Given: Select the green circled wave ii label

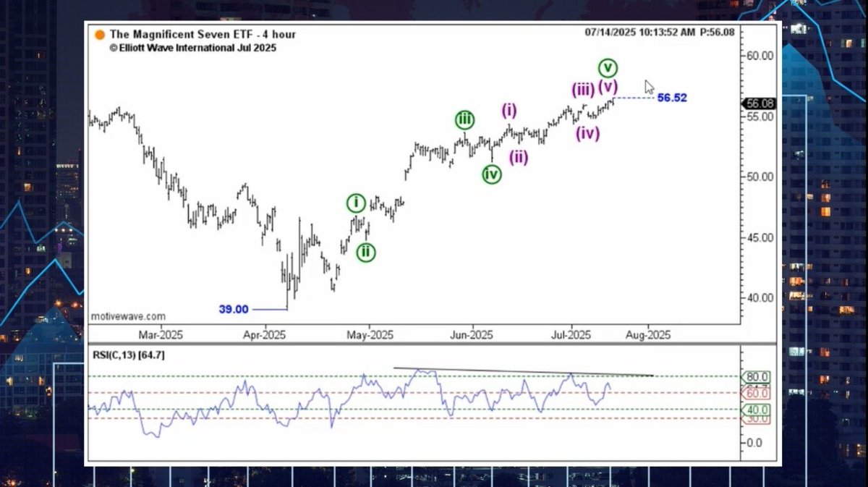Looking at the screenshot, I should [x=366, y=252].
